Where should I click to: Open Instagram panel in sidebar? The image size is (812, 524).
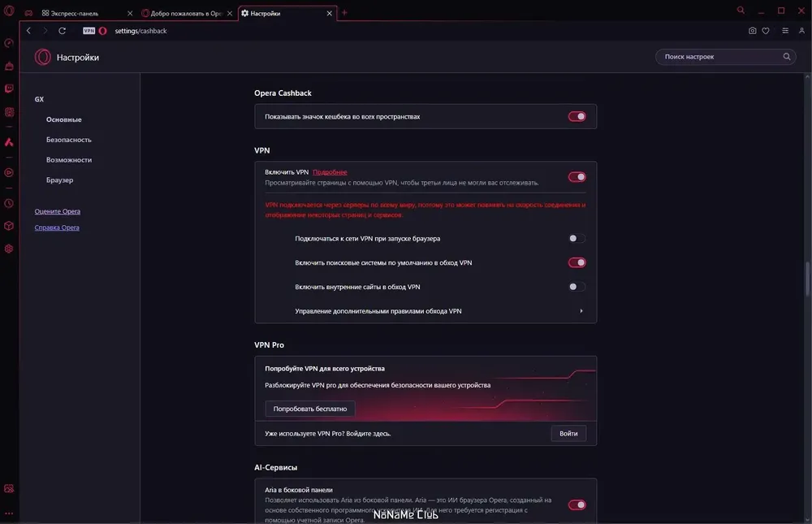(x=9, y=111)
